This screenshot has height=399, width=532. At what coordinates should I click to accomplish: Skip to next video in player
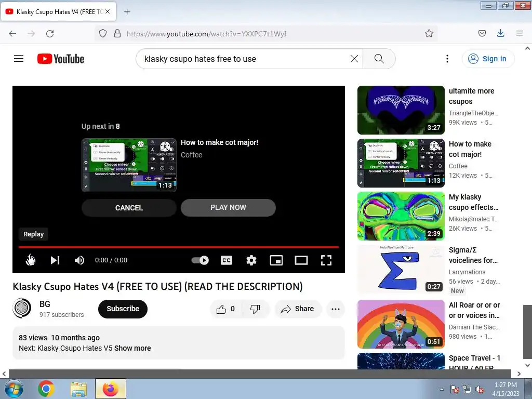55,260
